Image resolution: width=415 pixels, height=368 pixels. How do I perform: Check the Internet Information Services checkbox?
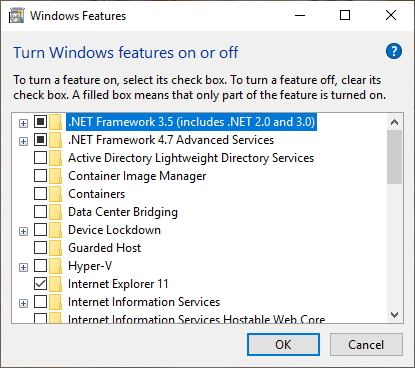40,302
